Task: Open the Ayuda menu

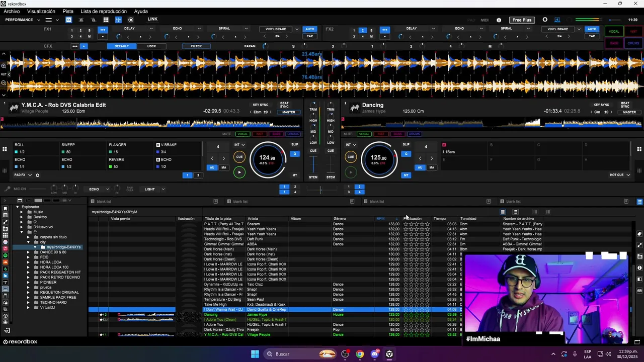Action: pos(141,11)
